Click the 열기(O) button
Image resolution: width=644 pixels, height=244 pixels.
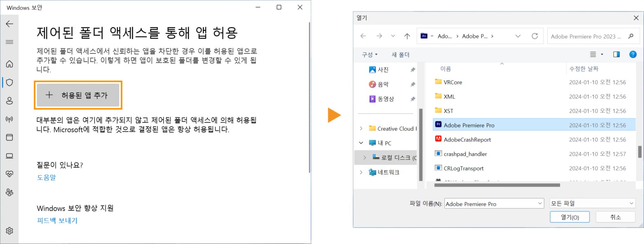[570, 217]
